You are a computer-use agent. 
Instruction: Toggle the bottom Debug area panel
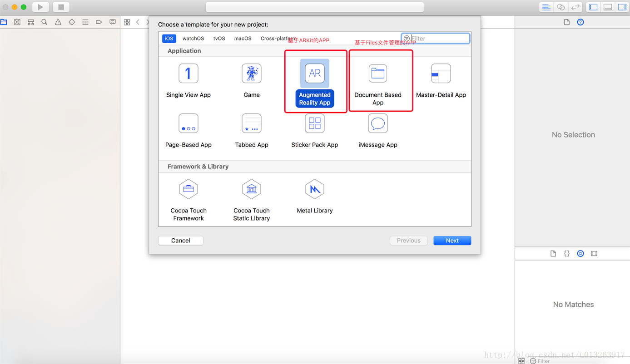(x=608, y=7)
